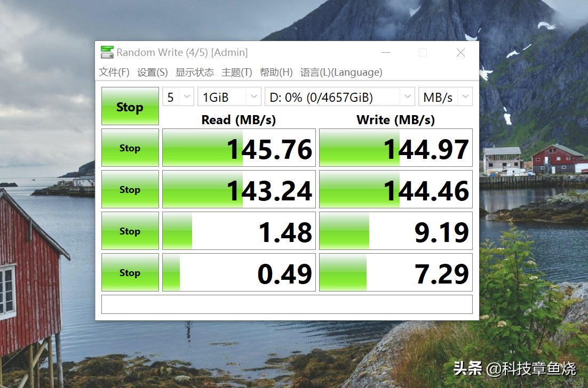Open the 主题(T) menu
Image resolution: width=588 pixels, height=388 pixels.
236,72
